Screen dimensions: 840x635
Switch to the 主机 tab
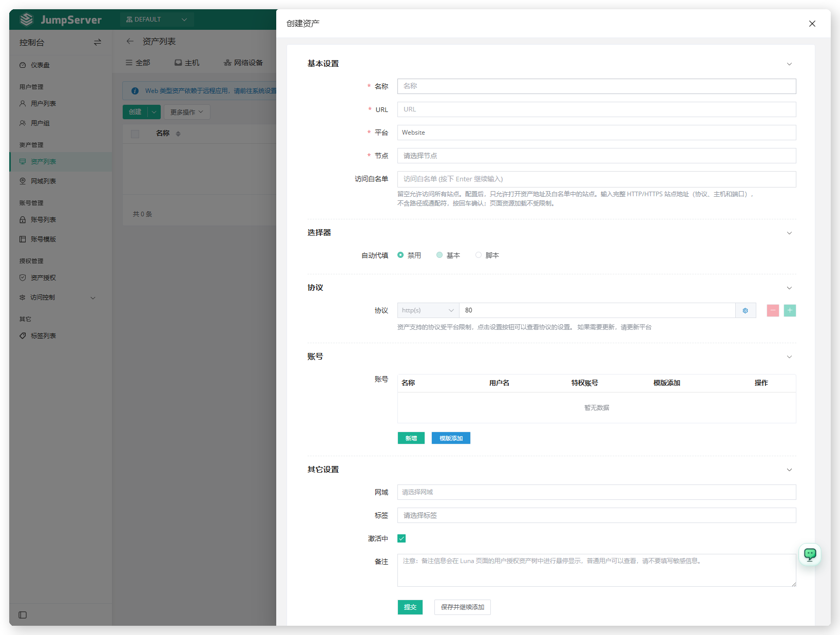click(187, 63)
